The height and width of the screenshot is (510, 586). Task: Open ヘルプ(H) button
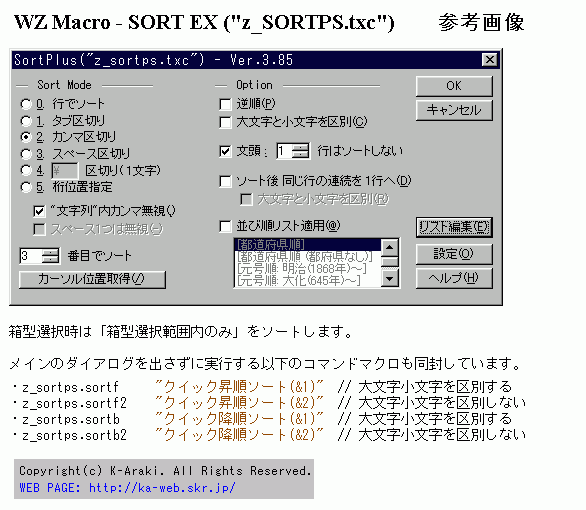pyautogui.click(x=454, y=278)
